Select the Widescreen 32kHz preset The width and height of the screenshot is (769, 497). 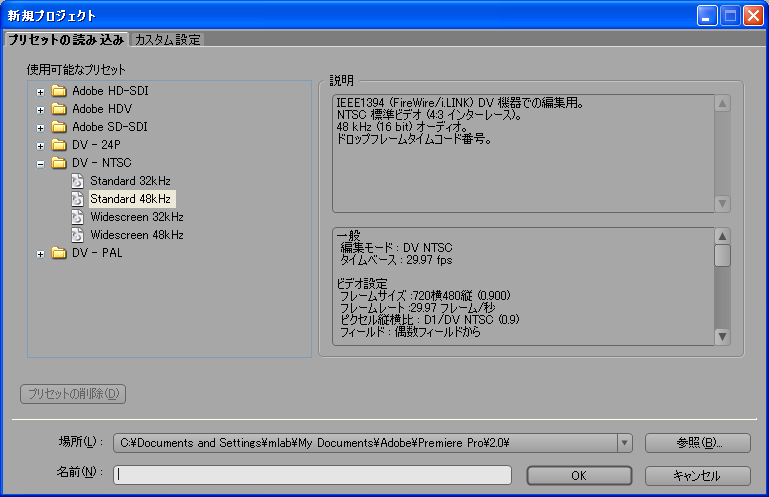pyautogui.click(x=137, y=217)
